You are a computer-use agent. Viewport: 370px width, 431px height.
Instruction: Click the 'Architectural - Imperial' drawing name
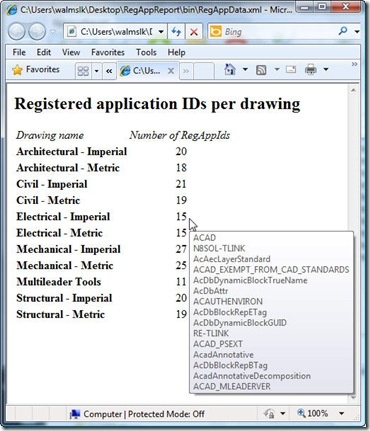click(x=72, y=151)
